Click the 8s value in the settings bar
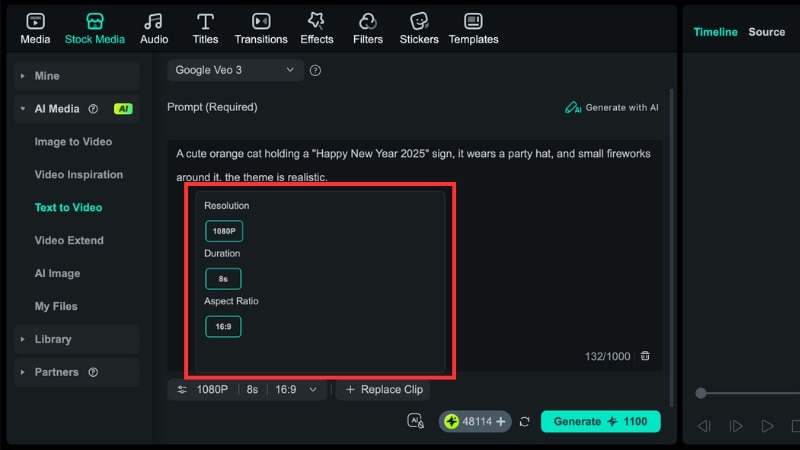The image size is (800, 450). coord(252,390)
